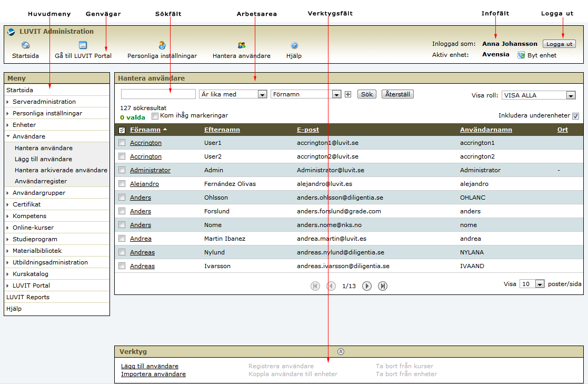This screenshot has height=384, width=588.
Task: Select checkbox for Anders Ohlsson
Action: click(122, 198)
